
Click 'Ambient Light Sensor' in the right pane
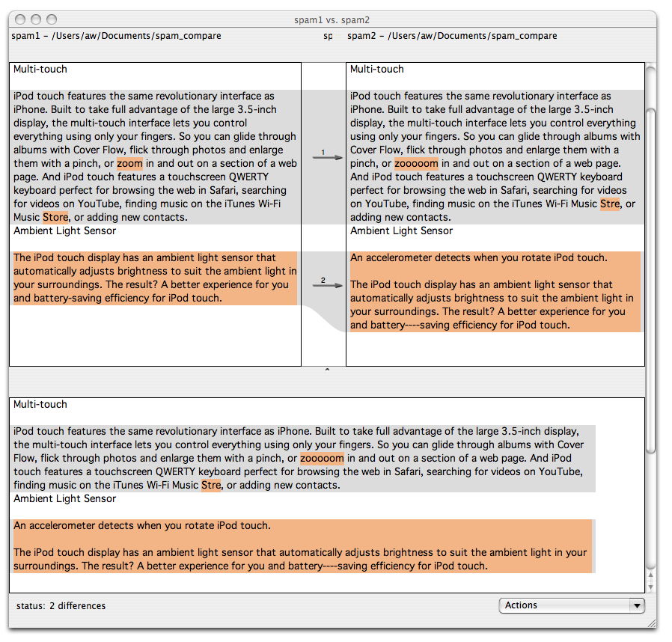pos(402,230)
